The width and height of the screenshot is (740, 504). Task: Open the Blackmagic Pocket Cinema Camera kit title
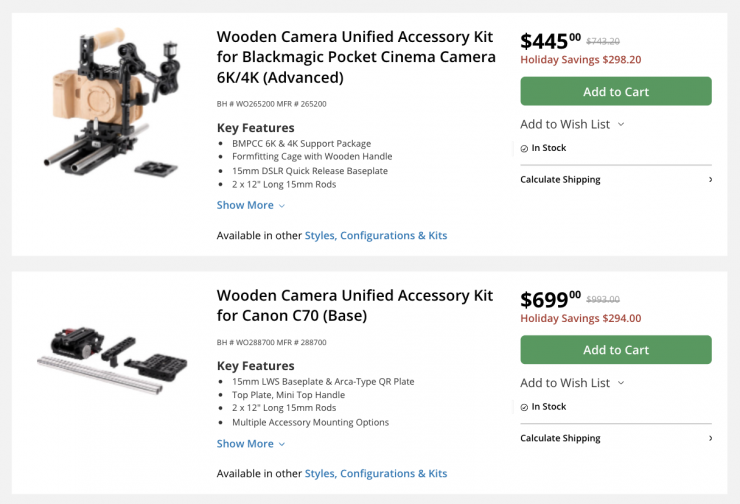click(355, 55)
